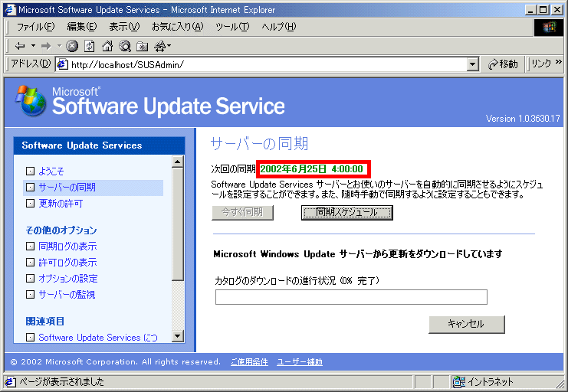Click the sidebar scrollbar thumb

178,224
